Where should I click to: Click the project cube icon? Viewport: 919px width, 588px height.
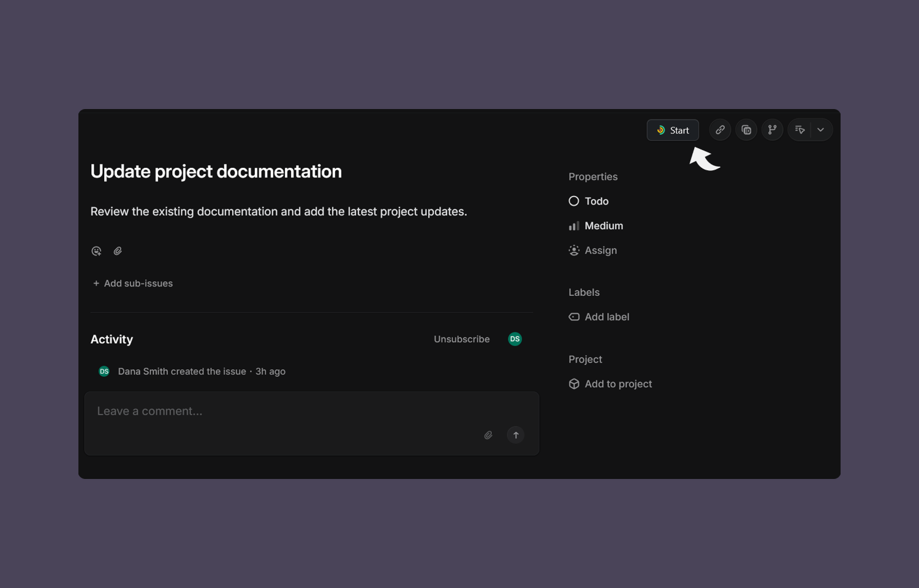(x=574, y=383)
